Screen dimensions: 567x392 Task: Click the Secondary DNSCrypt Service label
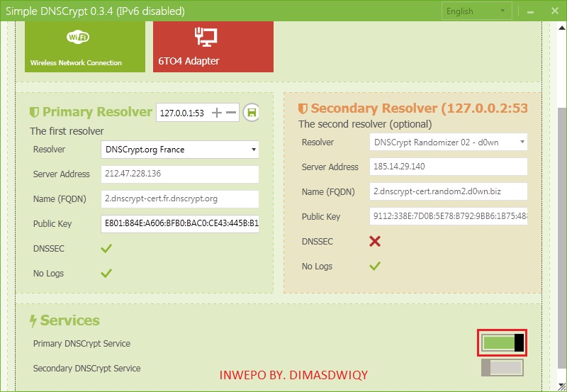point(86,369)
